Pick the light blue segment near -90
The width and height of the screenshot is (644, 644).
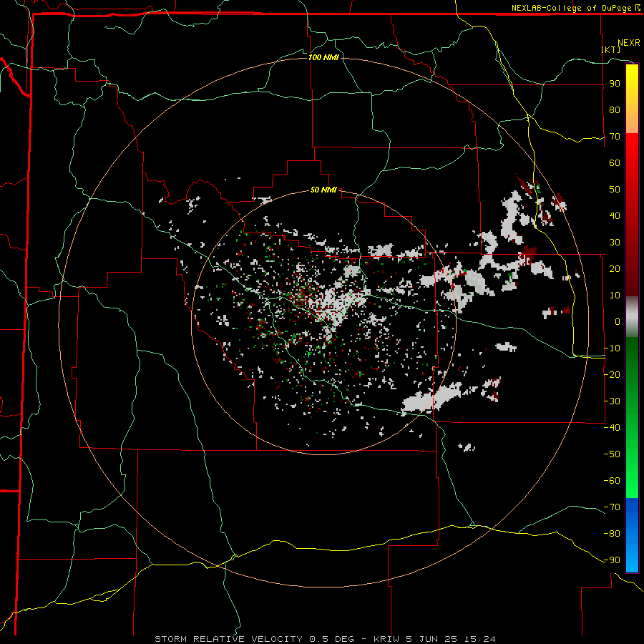632,560
